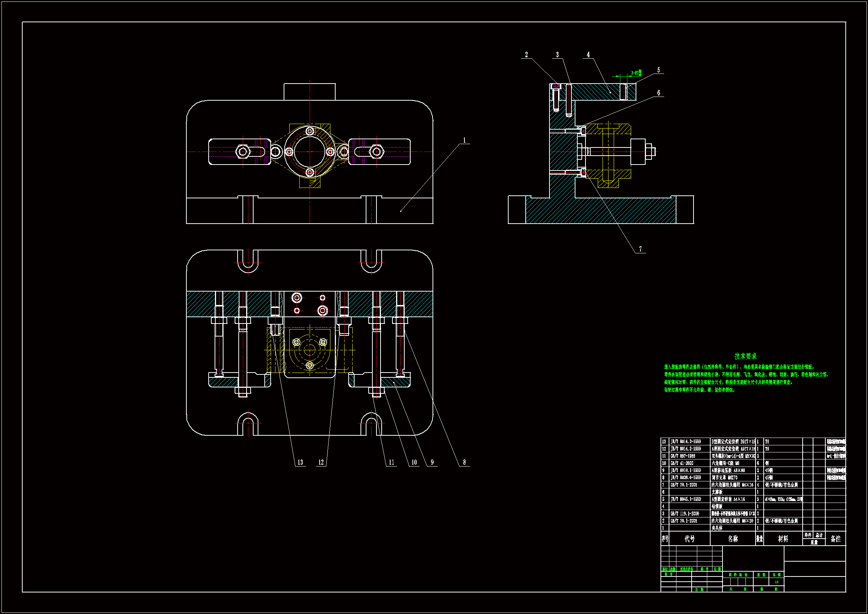The height and width of the screenshot is (614, 868).
Task: Select the green 技术要求 heading text
Action: pyautogui.click(x=745, y=356)
